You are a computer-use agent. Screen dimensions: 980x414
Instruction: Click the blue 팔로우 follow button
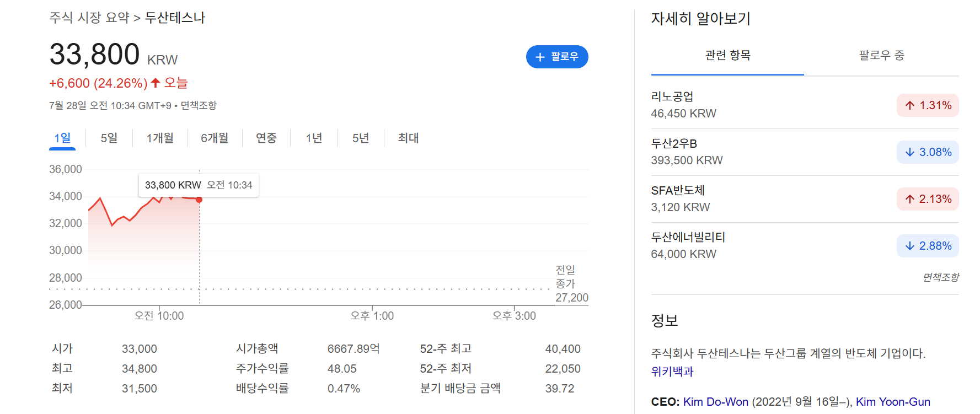coord(557,57)
